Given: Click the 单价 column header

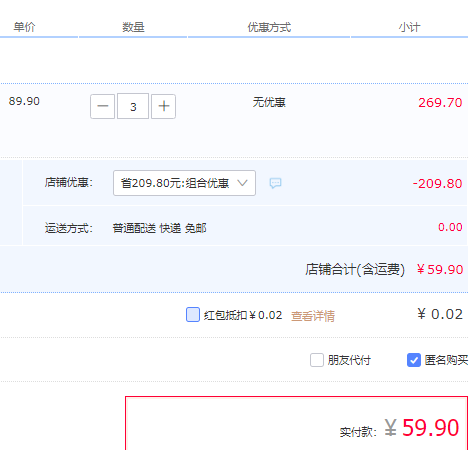Looking at the screenshot, I should click(24, 27).
